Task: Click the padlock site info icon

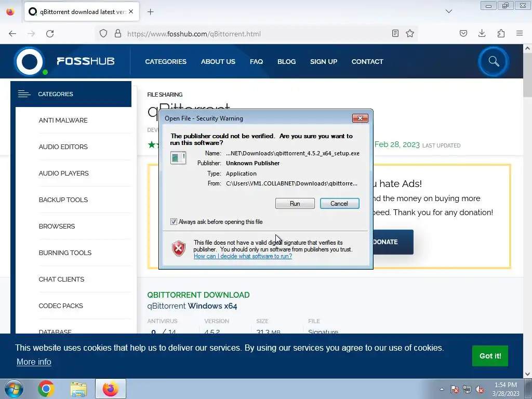Action: (x=118, y=34)
